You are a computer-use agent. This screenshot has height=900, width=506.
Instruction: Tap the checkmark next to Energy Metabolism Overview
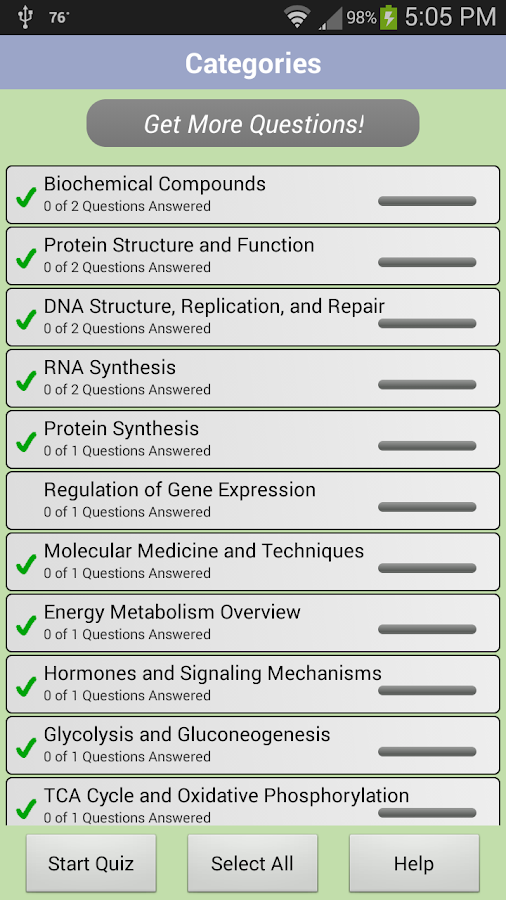(26, 626)
